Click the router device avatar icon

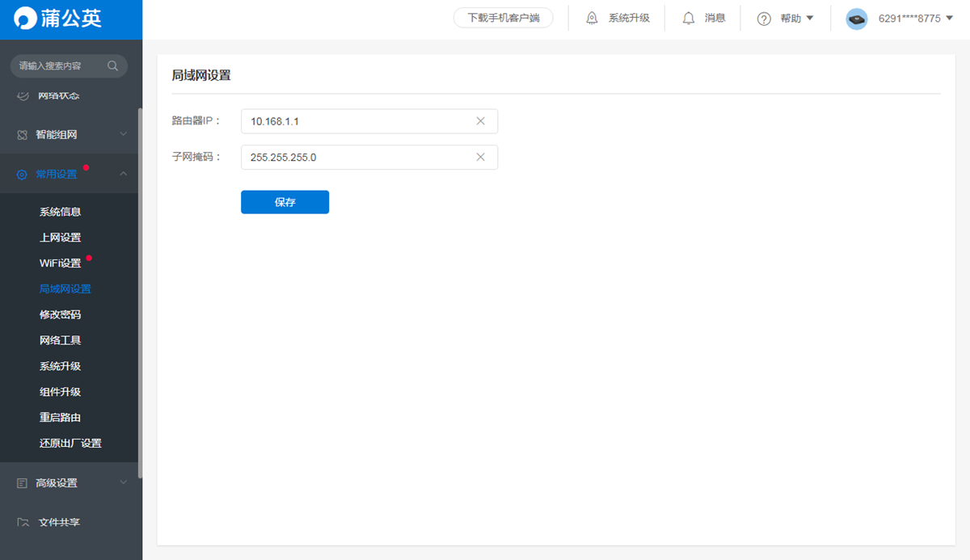point(857,19)
